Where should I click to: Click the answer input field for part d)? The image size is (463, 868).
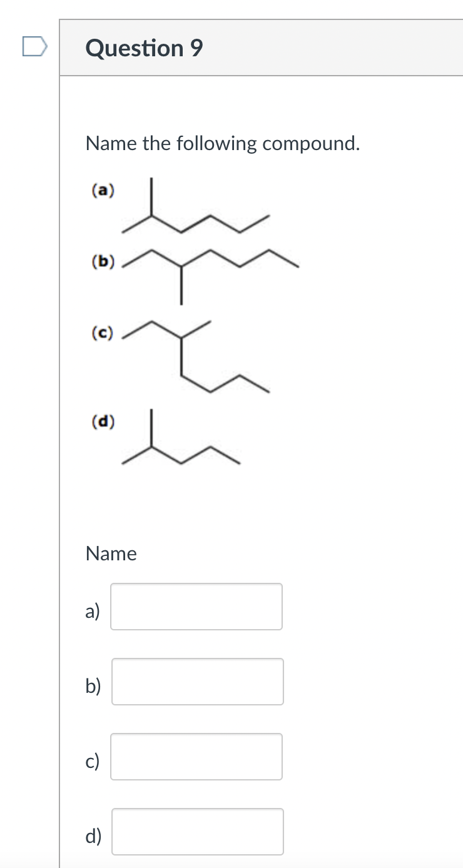click(x=197, y=832)
